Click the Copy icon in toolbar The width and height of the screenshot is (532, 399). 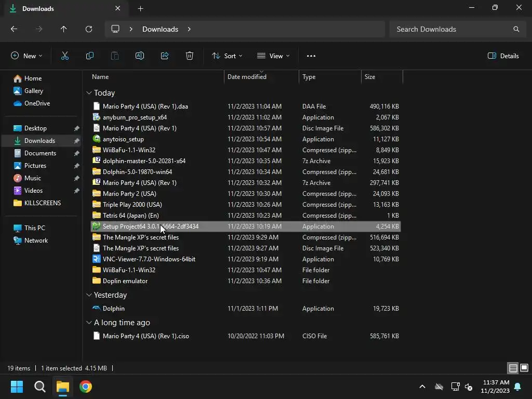(x=89, y=56)
